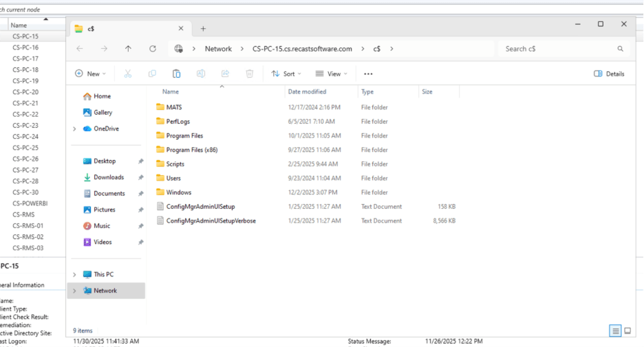
Task: Open the New item button
Action: 91,74
